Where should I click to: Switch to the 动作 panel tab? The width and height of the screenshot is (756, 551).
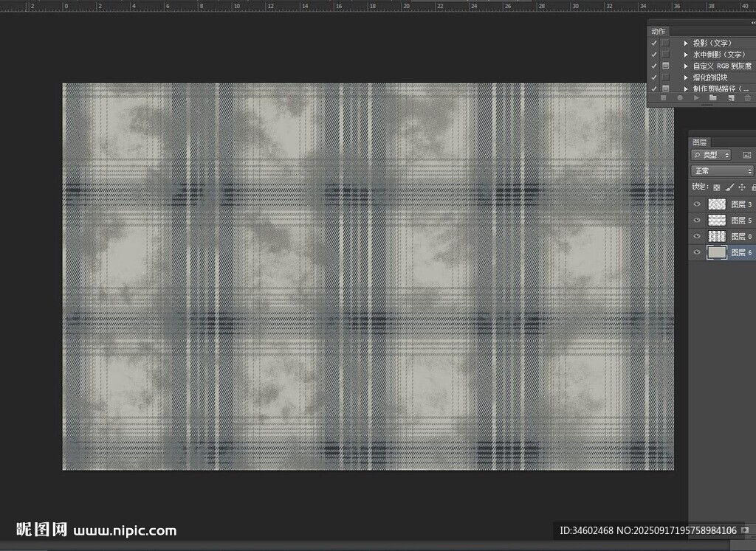(658, 31)
